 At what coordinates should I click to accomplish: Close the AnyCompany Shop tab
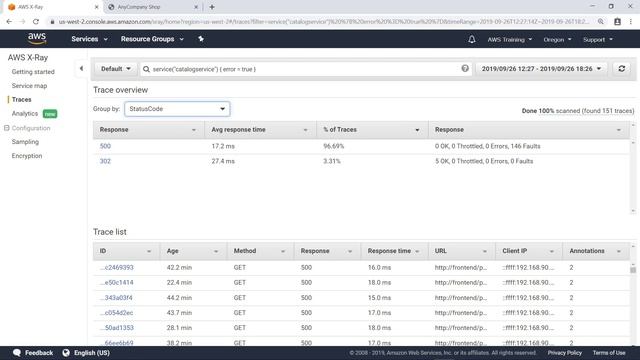click(x=196, y=7)
